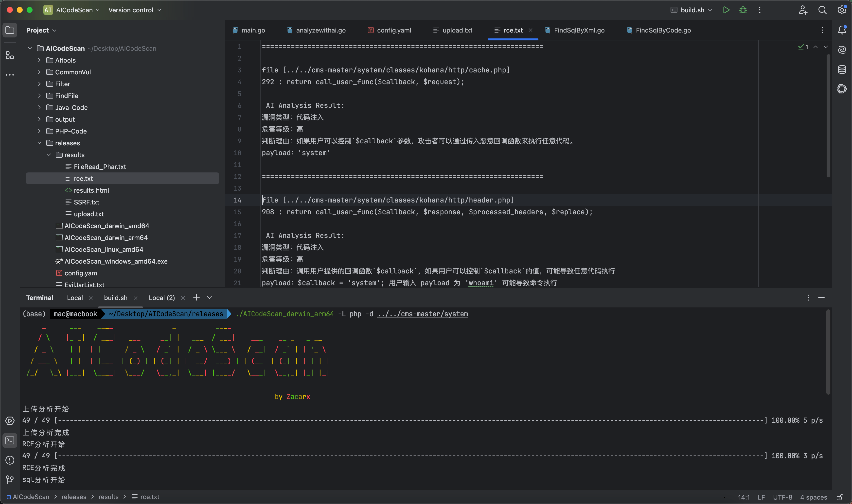
Task: Open the Problems tool window icon
Action: (10, 460)
